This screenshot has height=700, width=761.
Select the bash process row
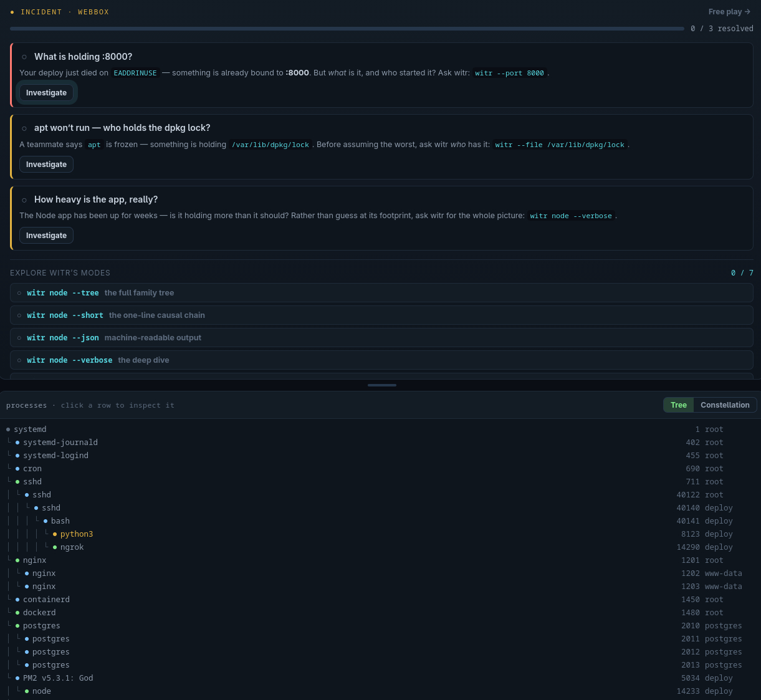point(380,521)
